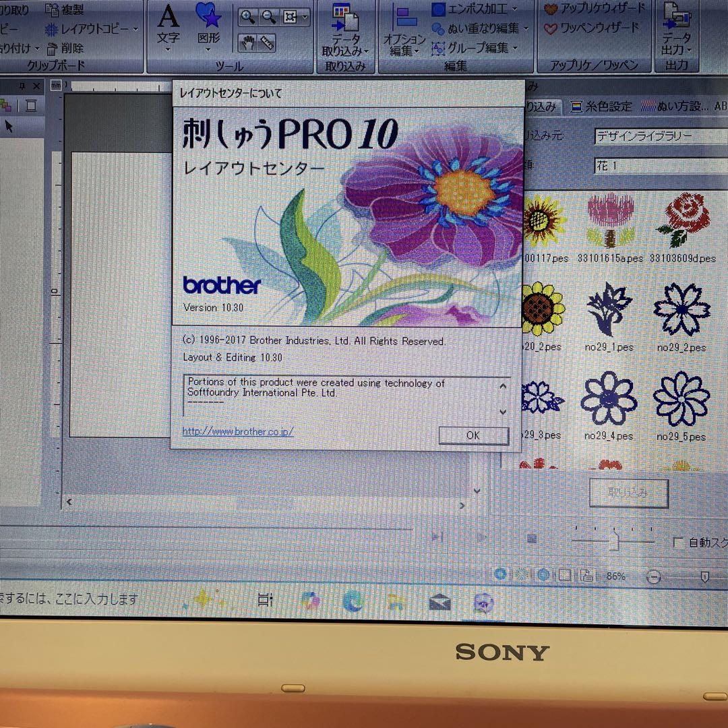Enable the 自動スクロール checkbox
This screenshot has height=728, width=728.
pos(678,542)
